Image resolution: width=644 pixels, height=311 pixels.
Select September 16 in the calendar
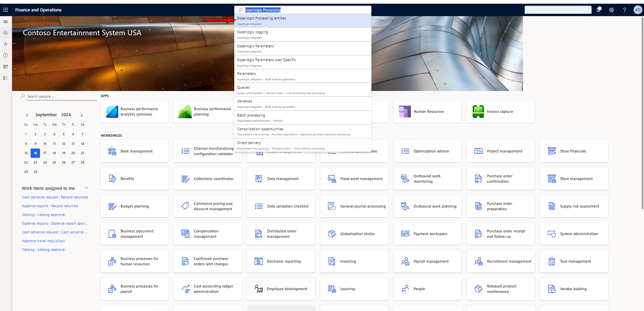click(x=35, y=153)
